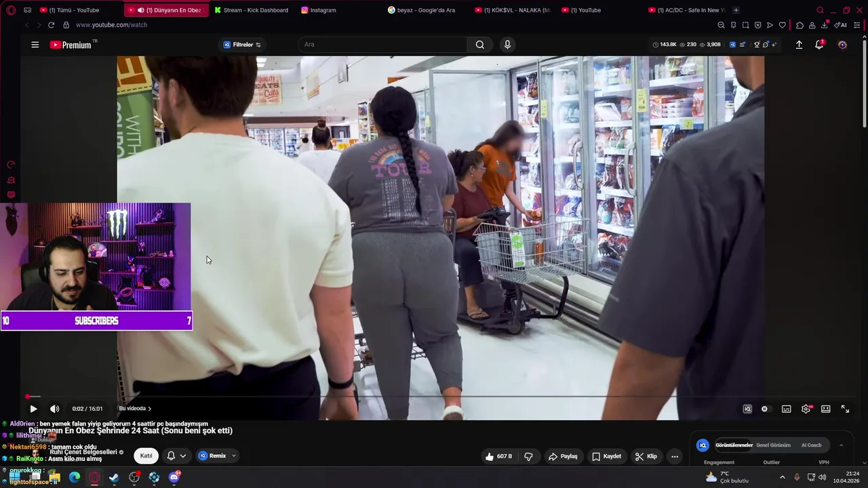868x488 pixels.
Task: Show hidden system tray icons
Action: 782,477
